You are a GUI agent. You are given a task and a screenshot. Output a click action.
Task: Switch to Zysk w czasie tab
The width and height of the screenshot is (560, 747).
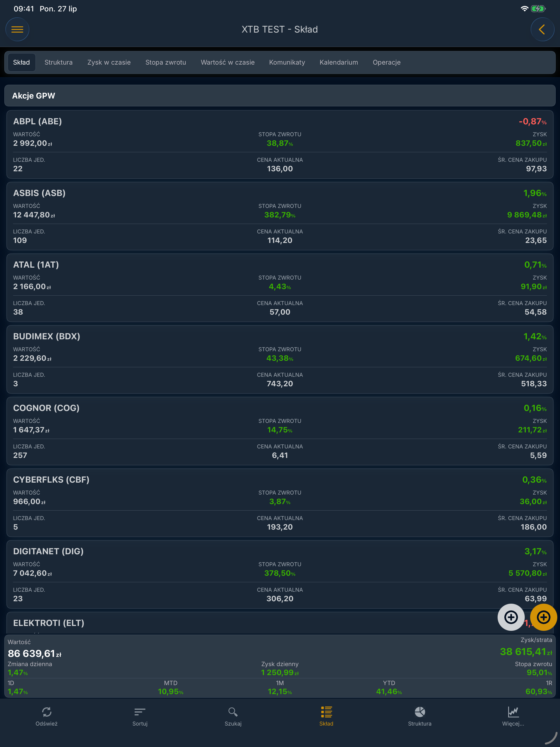pos(109,62)
